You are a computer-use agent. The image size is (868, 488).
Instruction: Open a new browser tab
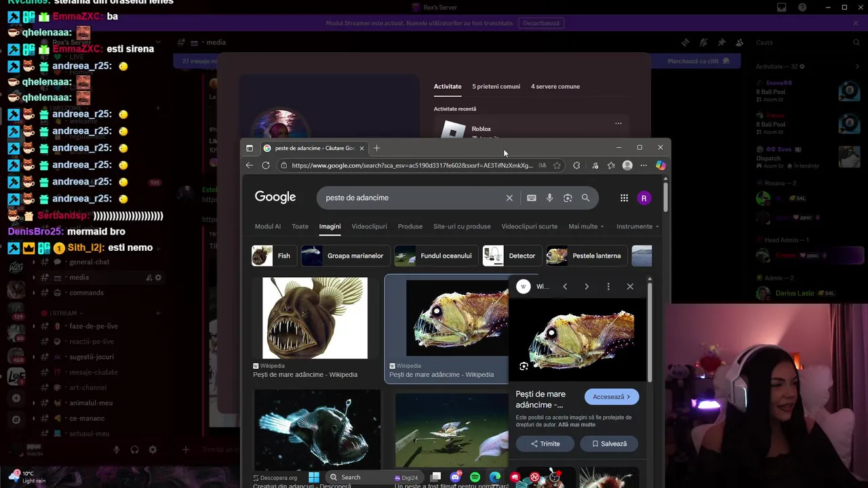click(376, 148)
